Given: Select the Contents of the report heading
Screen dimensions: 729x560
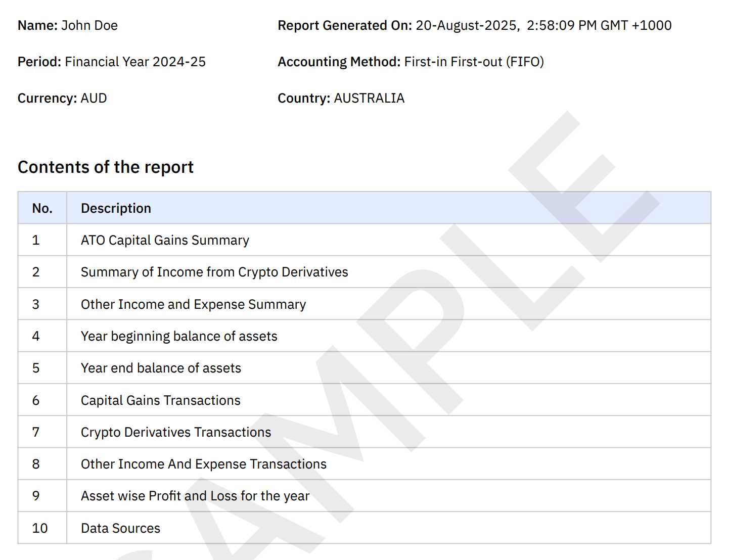Looking at the screenshot, I should pyautogui.click(x=106, y=167).
